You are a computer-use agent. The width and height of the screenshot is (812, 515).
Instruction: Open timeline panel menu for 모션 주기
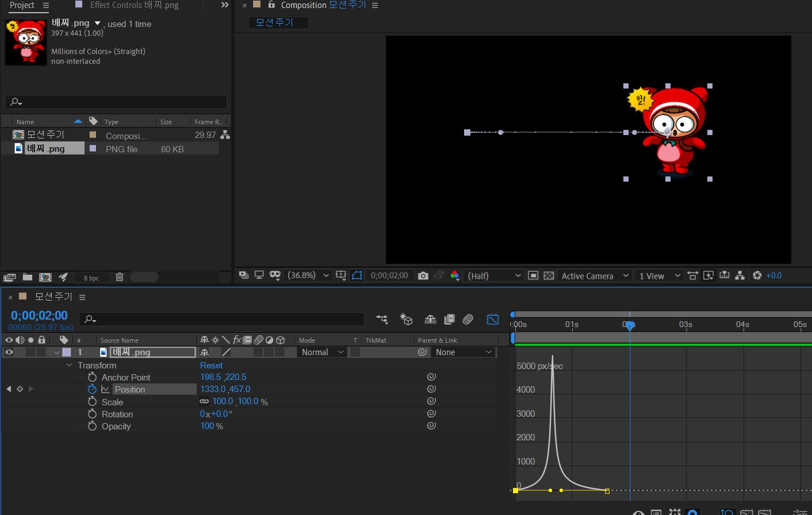82,297
